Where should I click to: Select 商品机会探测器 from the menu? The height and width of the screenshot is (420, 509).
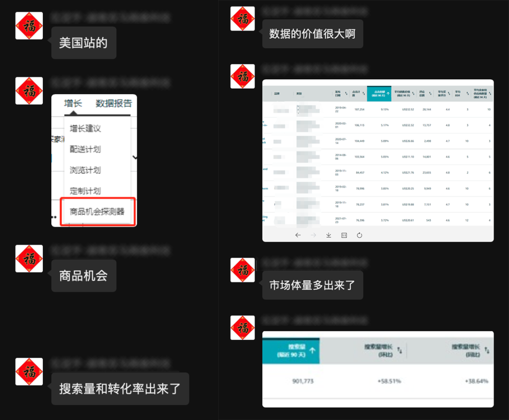pyautogui.click(x=98, y=212)
